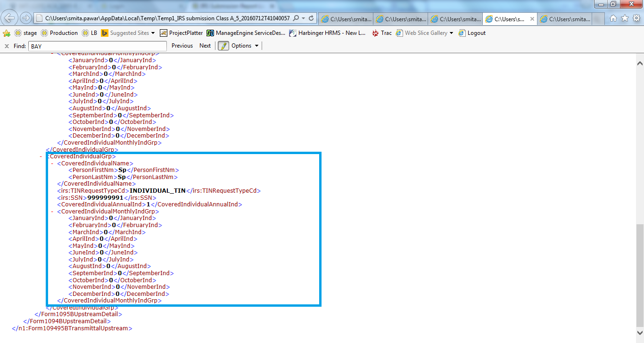This screenshot has height=343, width=644.
Task: Click the closing CoveredIndividualName tag
Action: [96, 184]
